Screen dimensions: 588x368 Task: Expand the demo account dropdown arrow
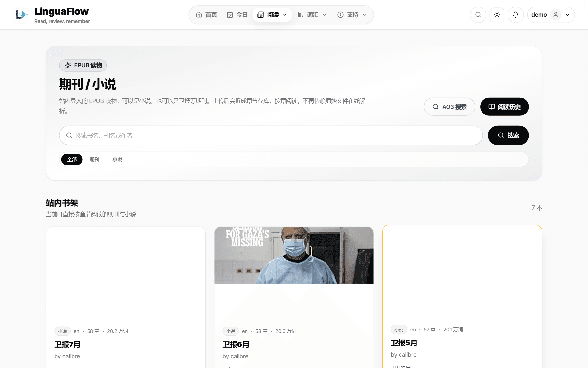[x=568, y=15]
